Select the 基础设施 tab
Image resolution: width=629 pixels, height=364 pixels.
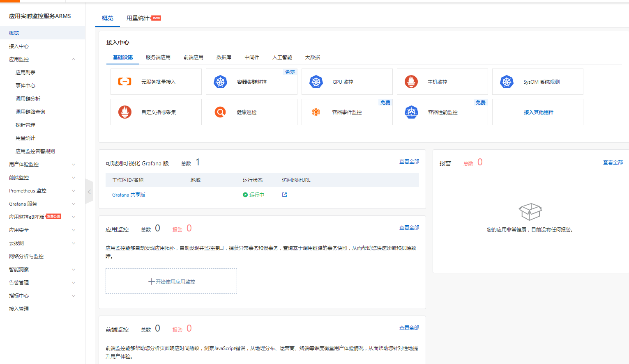(123, 57)
